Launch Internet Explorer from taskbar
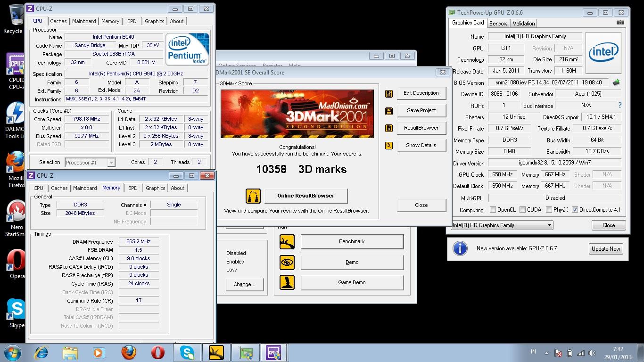Image resolution: width=644 pixels, height=362 pixels. pyautogui.click(x=41, y=353)
